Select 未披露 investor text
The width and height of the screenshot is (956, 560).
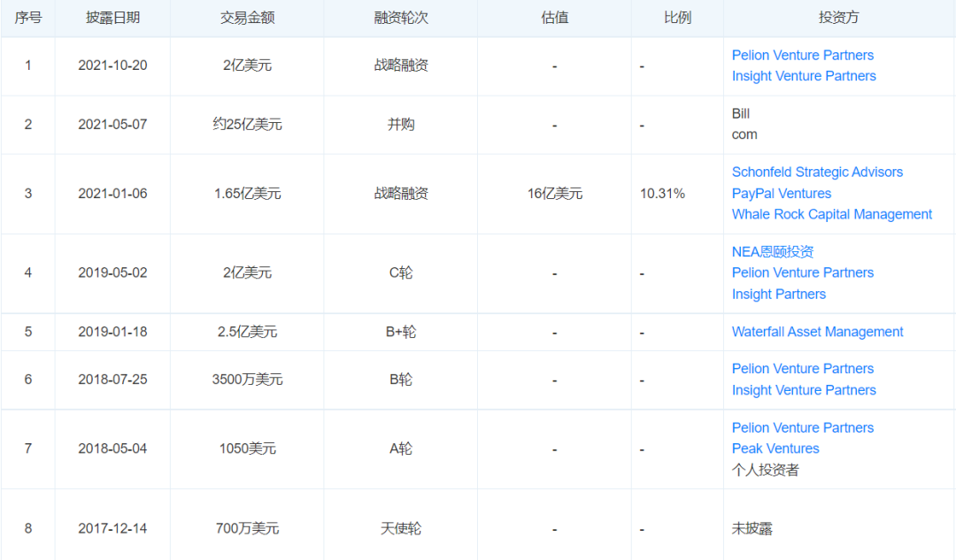[x=752, y=529]
